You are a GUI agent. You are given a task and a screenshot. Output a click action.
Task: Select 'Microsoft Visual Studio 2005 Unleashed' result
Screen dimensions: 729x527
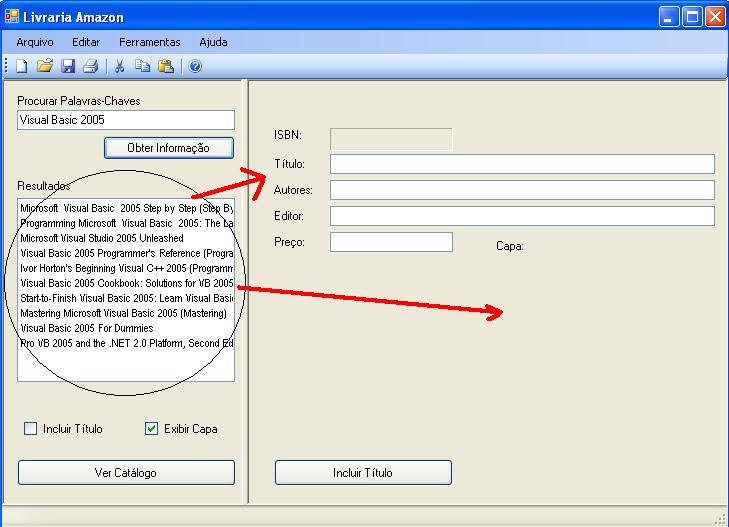click(x=126, y=238)
